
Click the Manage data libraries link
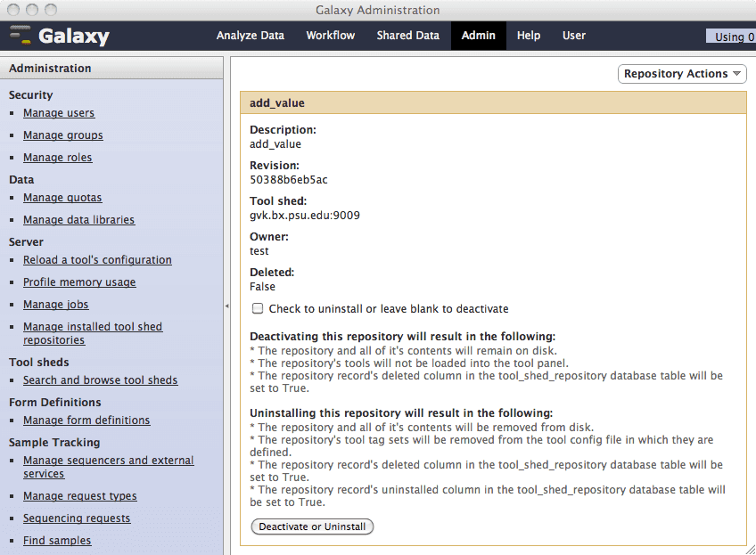[x=79, y=220]
